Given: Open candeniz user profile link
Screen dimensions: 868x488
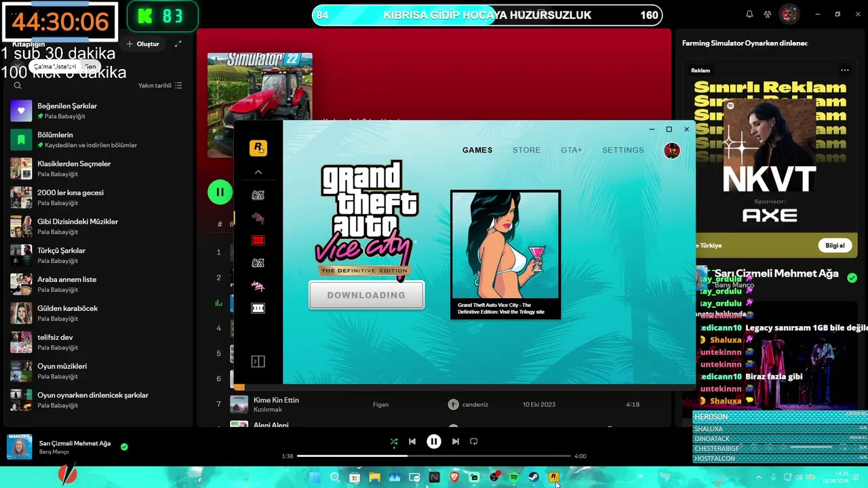Looking at the screenshot, I should [x=475, y=405].
